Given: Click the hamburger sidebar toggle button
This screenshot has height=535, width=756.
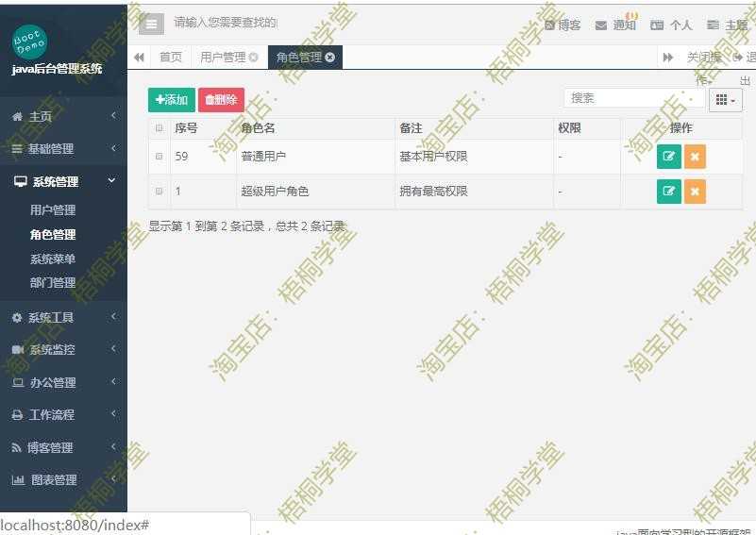Looking at the screenshot, I should pos(151,24).
